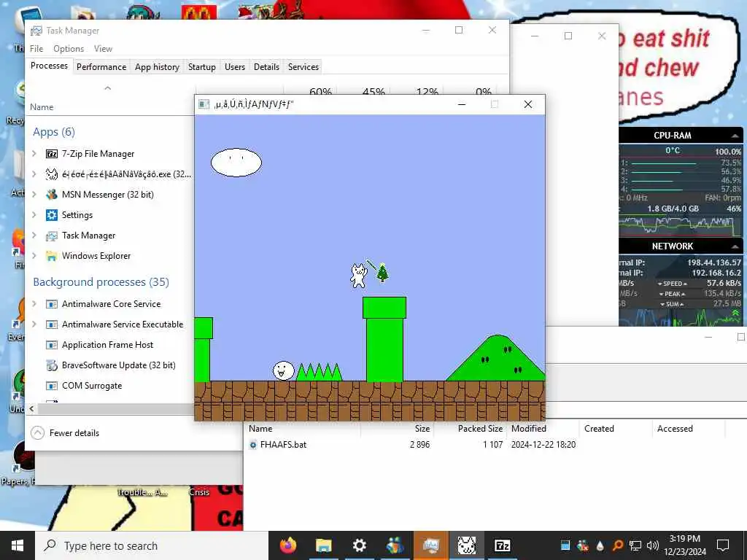747x560 pixels.
Task: Sort processes by the Name column
Action: pos(42,107)
